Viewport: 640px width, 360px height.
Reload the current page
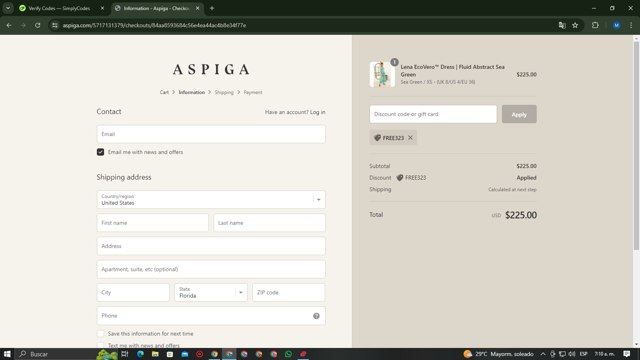(x=38, y=25)
